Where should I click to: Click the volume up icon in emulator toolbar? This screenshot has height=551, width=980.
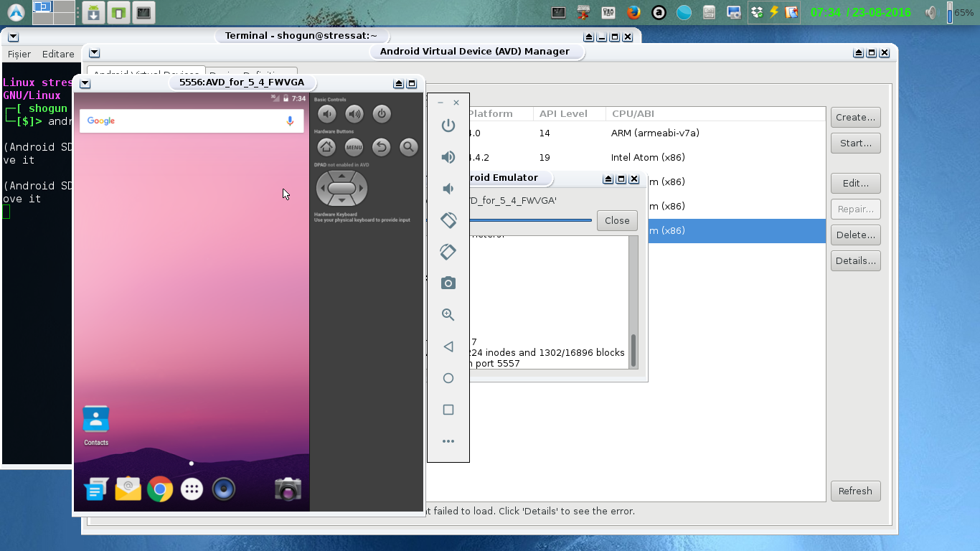click(x=448, y=156)
